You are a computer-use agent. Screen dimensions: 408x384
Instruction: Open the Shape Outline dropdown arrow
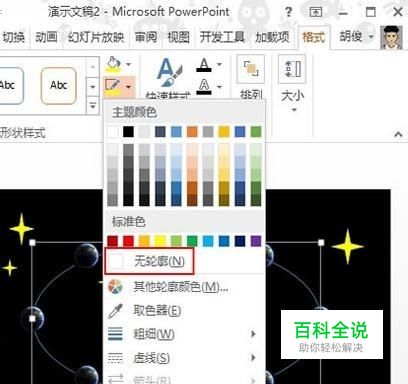pos(129,87)
